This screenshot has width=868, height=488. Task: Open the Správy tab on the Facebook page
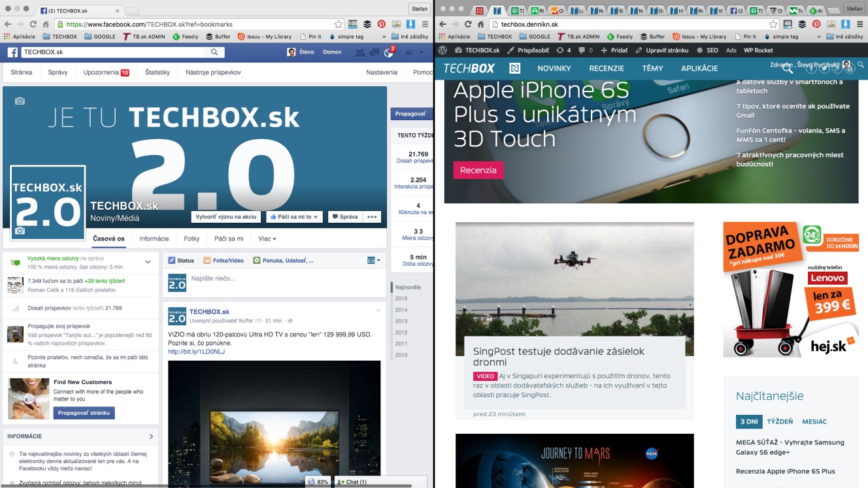[58, 73]
